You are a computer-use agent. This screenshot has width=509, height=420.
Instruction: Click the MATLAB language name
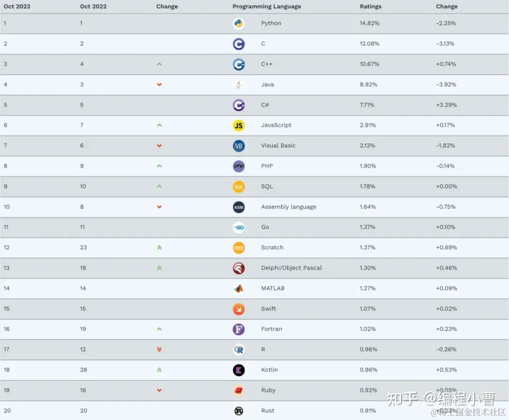[x=273, y=288]
